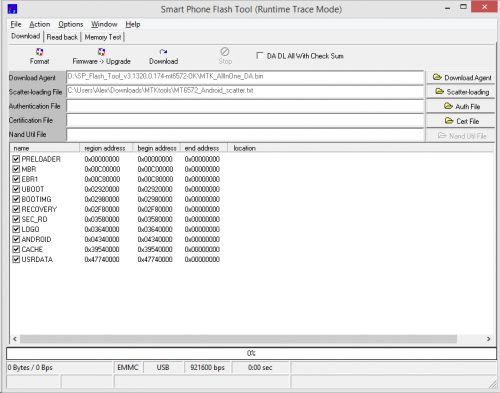Viewport: 500px width, 393px height.
Task: Click the horizontal scrollbar right arrow
Action: pos(488,339)
